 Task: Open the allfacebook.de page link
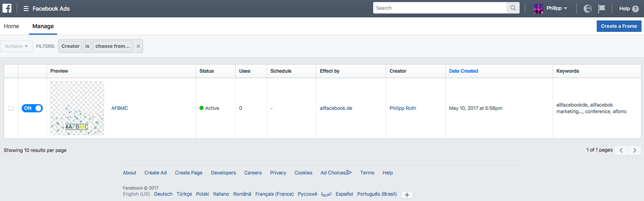[x=336, y=108]
